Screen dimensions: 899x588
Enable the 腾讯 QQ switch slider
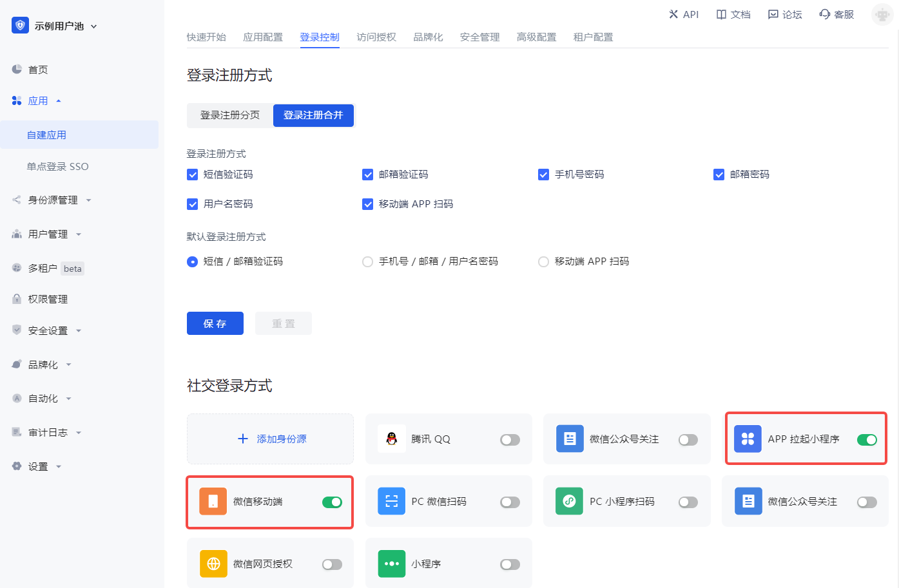point(510,440)
